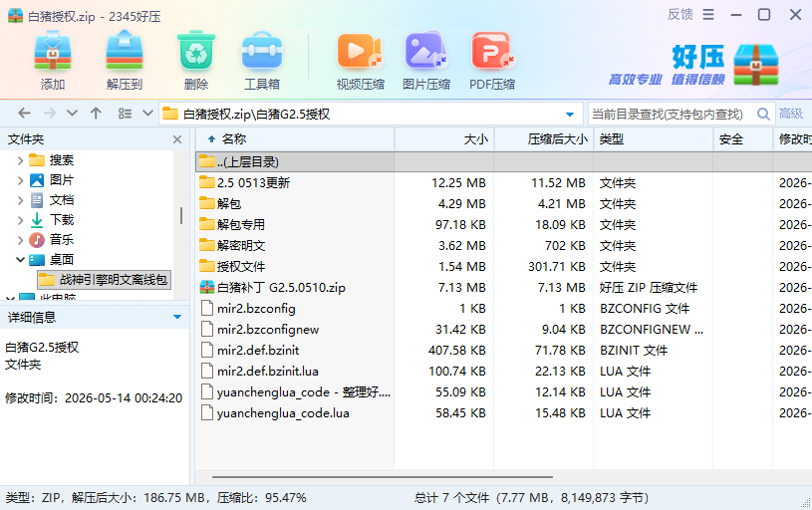The height and width of the screenshot is (510, 812).
Task: Collapse the 详细信息 details panel arrow
Action: (x=177, y=317)
